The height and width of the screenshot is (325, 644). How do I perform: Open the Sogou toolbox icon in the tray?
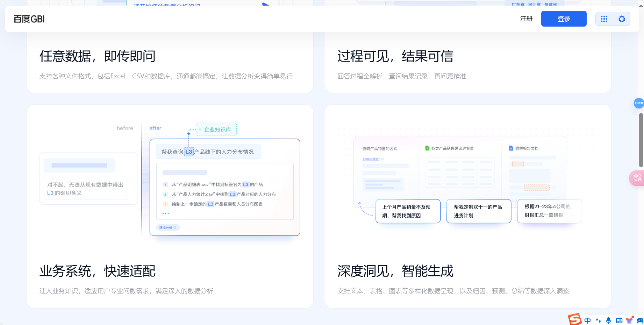click(x=641, y=320)
